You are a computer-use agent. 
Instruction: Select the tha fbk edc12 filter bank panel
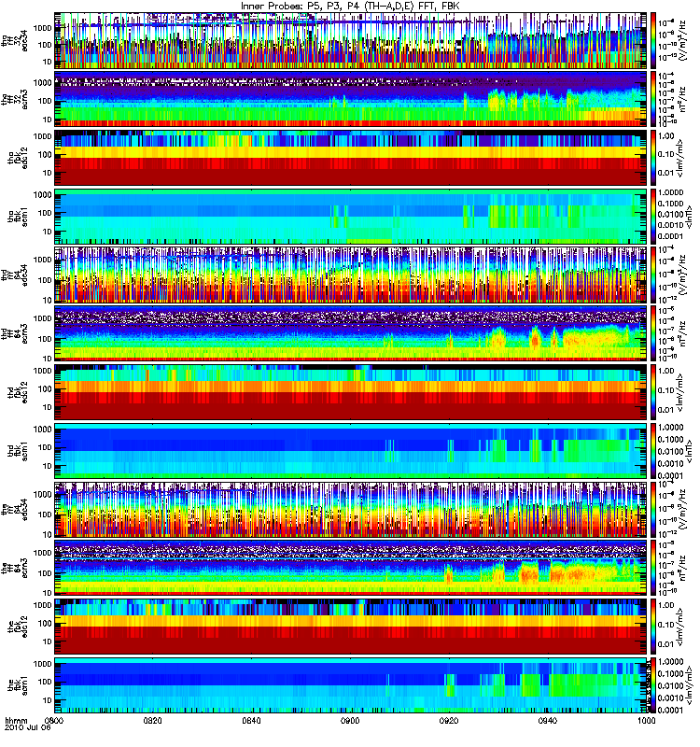click(350, 157)
